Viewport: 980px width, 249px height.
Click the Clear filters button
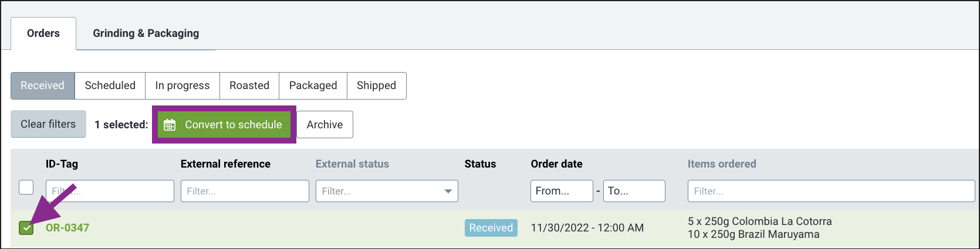(48, 124)
